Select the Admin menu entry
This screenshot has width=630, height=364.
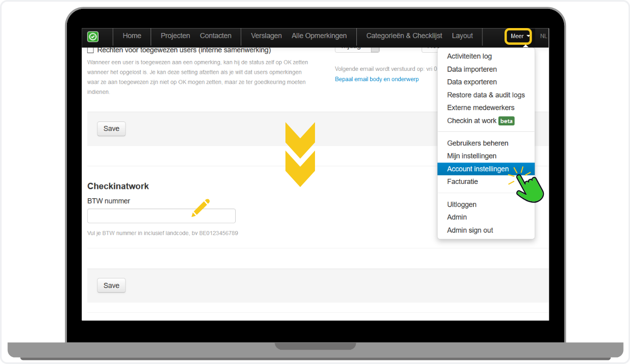tap(486, 217)
